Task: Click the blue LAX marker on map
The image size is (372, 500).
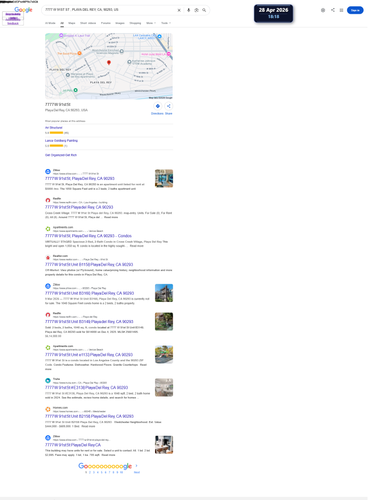Action: point(159,36)
